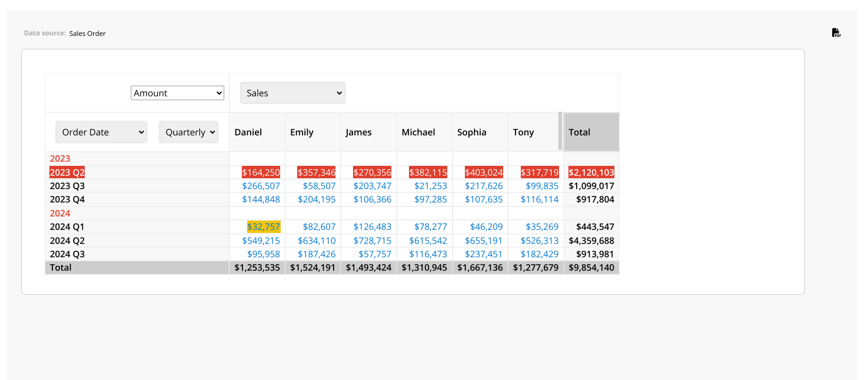Click the Daniel column header
This screenshot has height=380, width=868.
coord(248,132)
